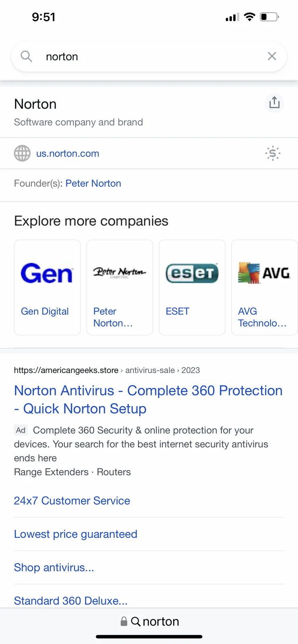The width and height of the screenshot is (298, 644).
Task: Open the Lowest price guaranteed sitelink
Action: tap(76, 534)
